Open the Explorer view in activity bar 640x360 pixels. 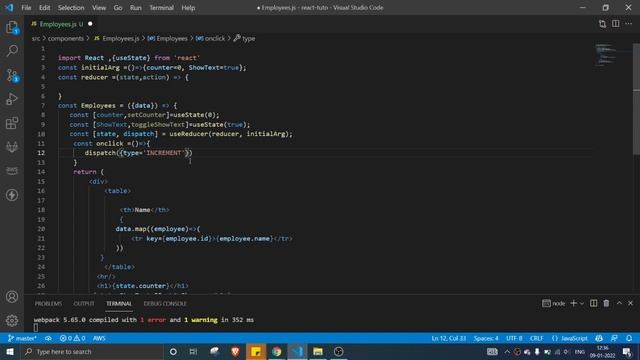12,27
